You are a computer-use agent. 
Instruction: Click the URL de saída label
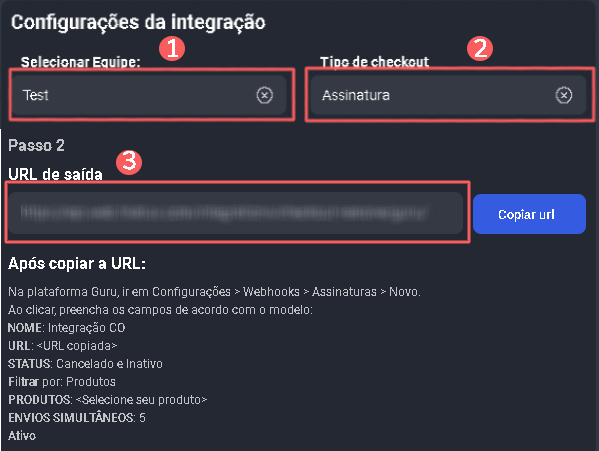(x=55, y=175)
